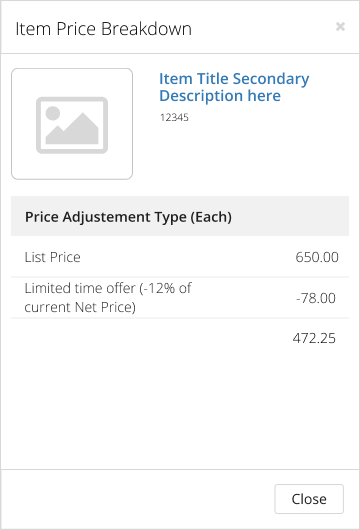
Task: Click the 472.25 final price
Action: coord(314,338)
